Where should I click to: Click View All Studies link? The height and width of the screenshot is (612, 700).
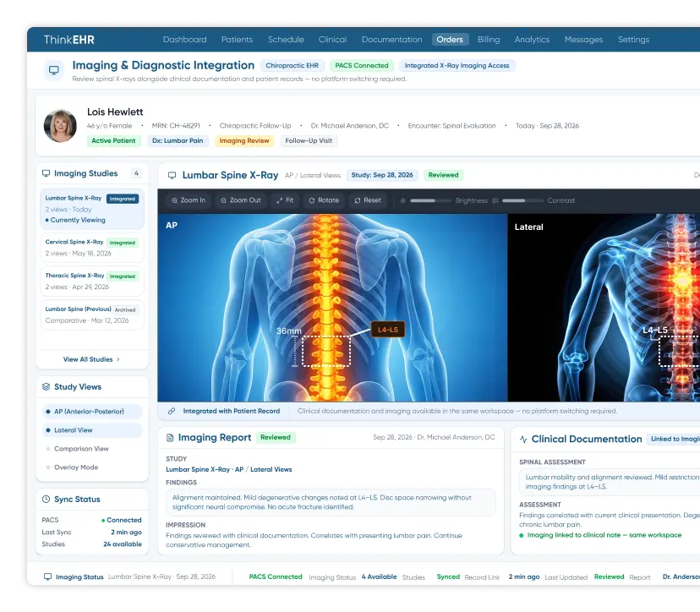pos(88,359)
